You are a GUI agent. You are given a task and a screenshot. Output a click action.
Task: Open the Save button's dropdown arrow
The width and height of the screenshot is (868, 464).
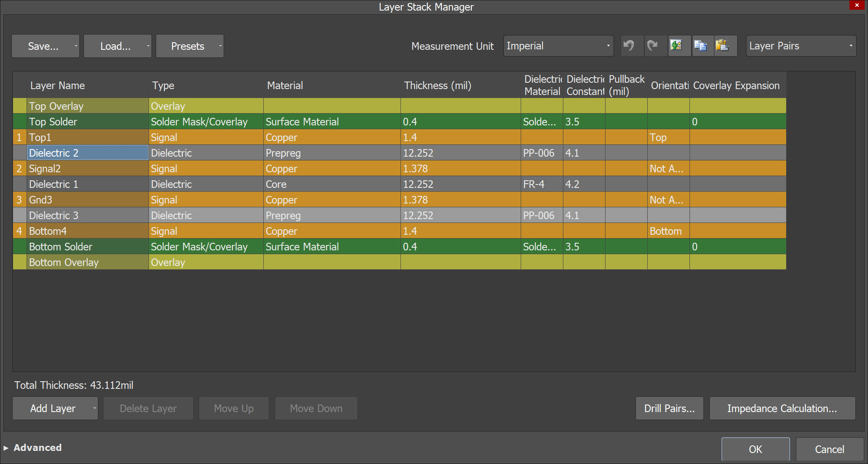[x=76, y=46]
